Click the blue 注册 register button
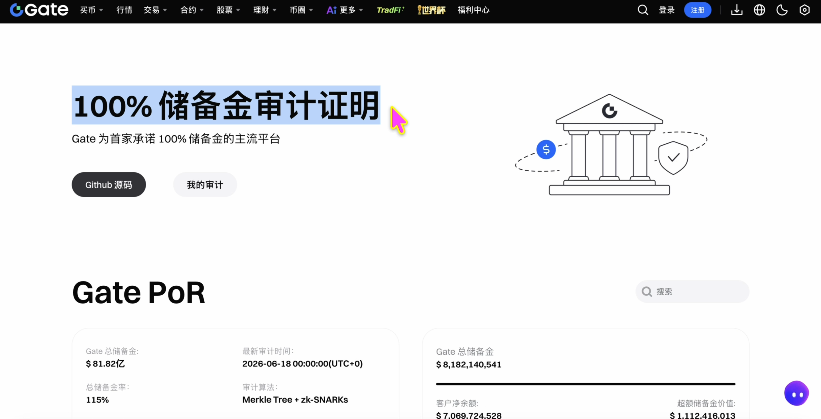The width and height of the screenshot is (821, 419). coord(697,10)
